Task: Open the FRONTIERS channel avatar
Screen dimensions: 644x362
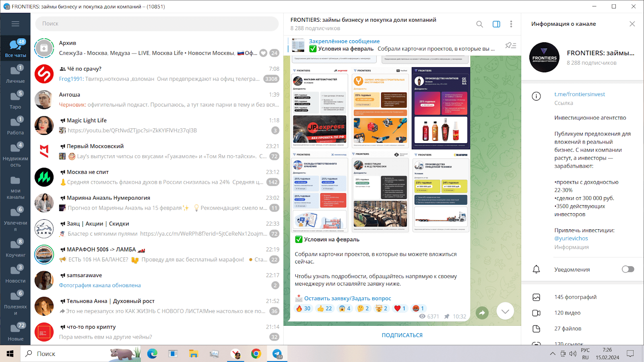Action: pyautogui.click(x=544, y=58)
